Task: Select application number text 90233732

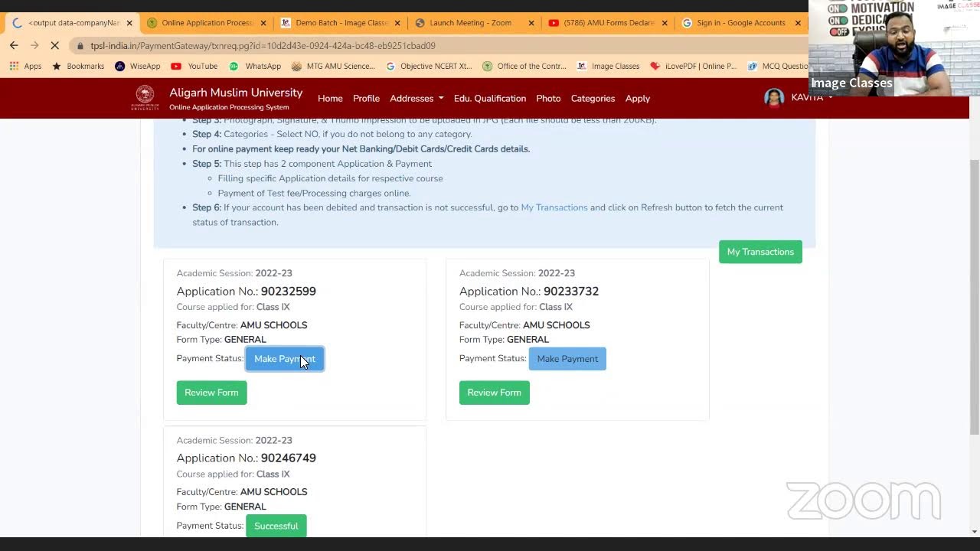Action: [x=571, y=292]
